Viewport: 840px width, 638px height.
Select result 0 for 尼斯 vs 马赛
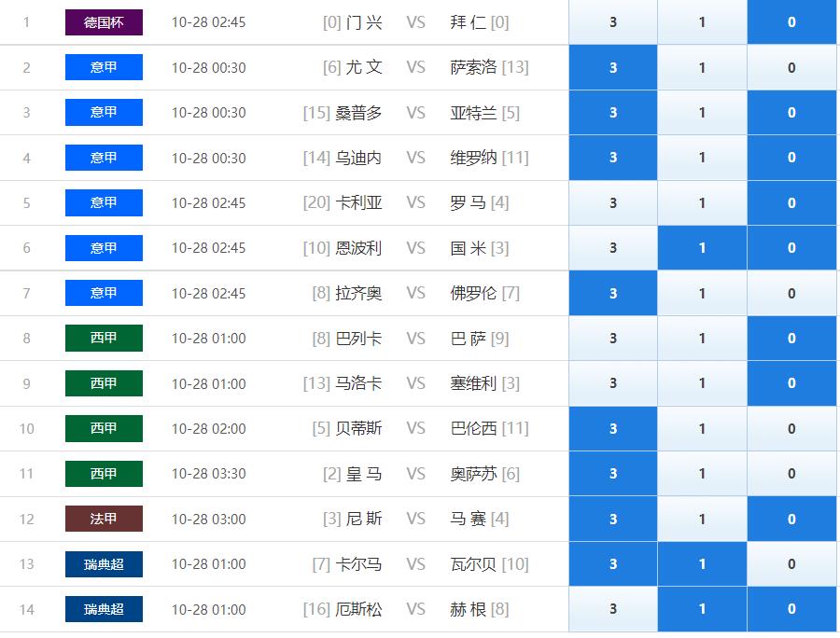791,519
